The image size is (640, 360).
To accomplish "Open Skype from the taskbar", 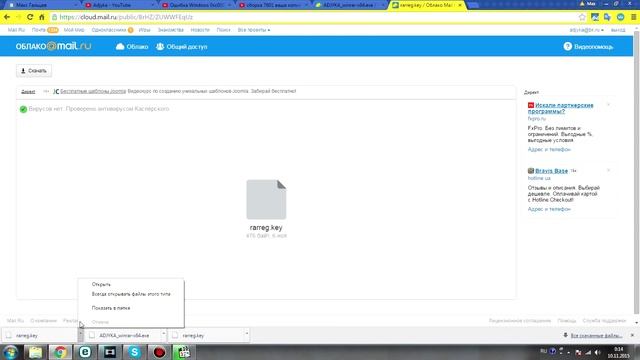I will 135,352.
